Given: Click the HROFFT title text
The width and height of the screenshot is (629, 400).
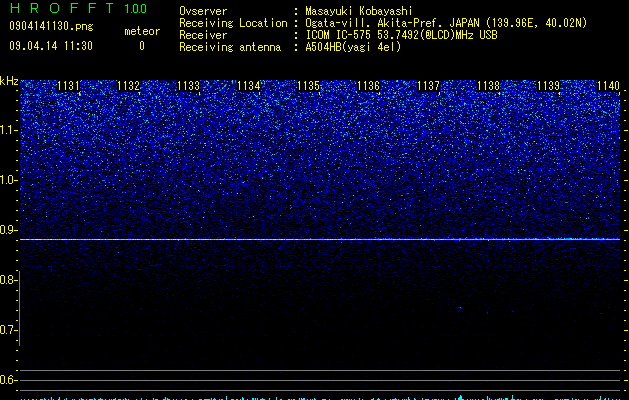Looking at the screenshot, I should (62, 8).
